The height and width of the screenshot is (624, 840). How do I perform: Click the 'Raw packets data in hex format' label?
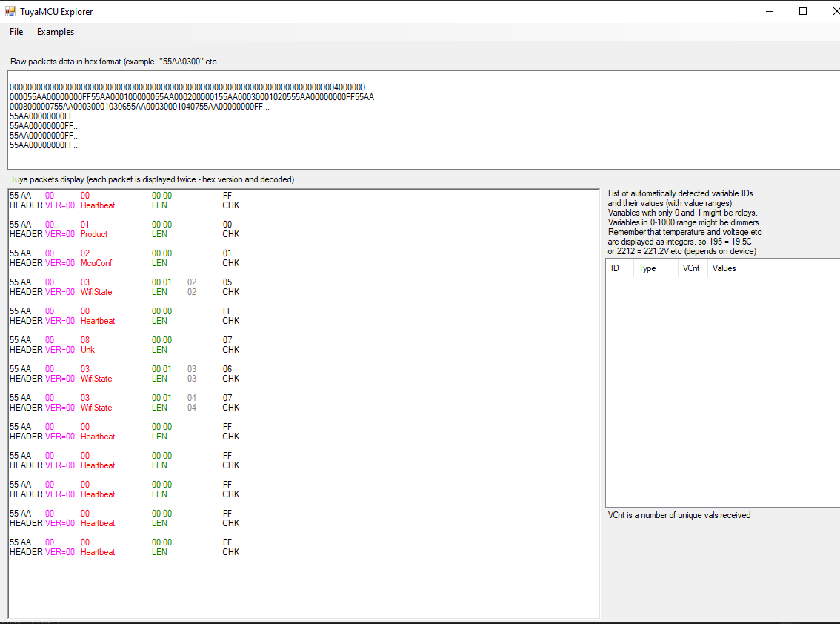point(113,62)
